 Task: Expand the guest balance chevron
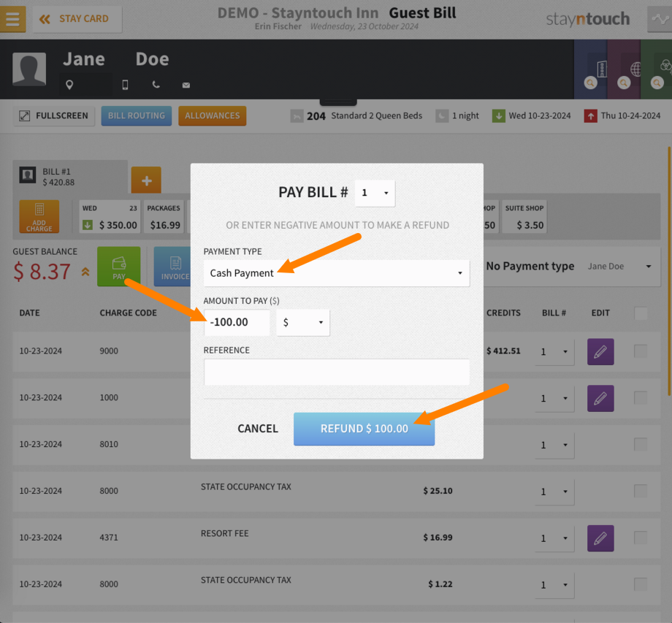click(85, 272)
